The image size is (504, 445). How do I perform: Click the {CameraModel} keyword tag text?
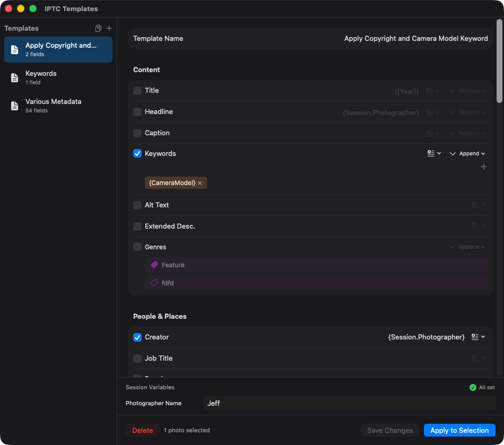click(x=172, y=183)
